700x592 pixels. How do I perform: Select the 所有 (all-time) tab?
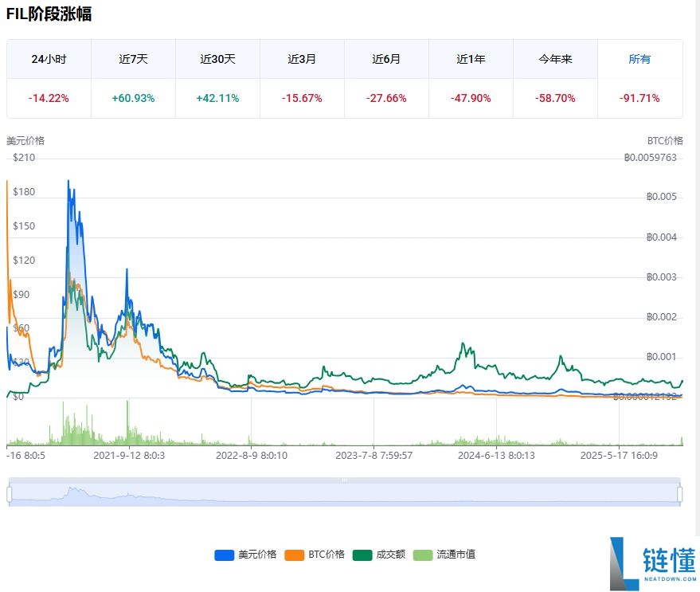(639, 59)
